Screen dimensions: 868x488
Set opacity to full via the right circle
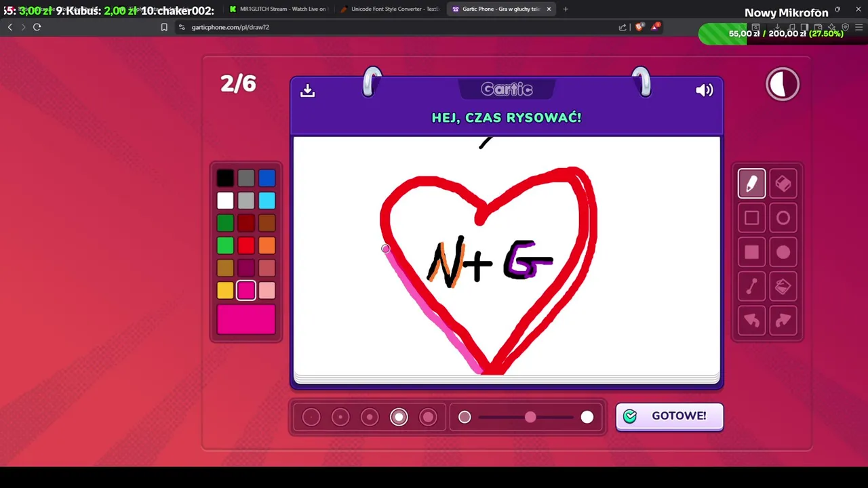(587, 417)
